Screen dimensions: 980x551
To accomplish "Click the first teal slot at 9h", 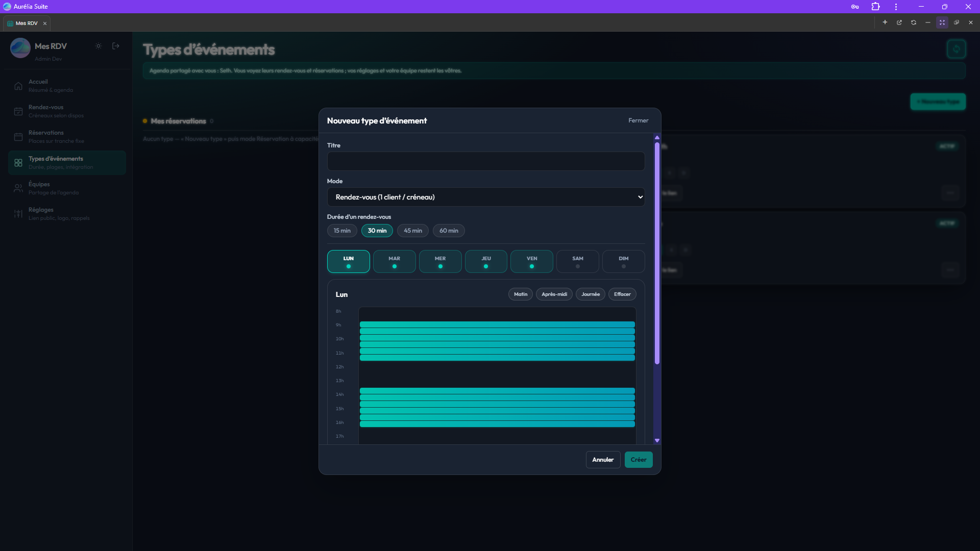I will tap(497, 324).
